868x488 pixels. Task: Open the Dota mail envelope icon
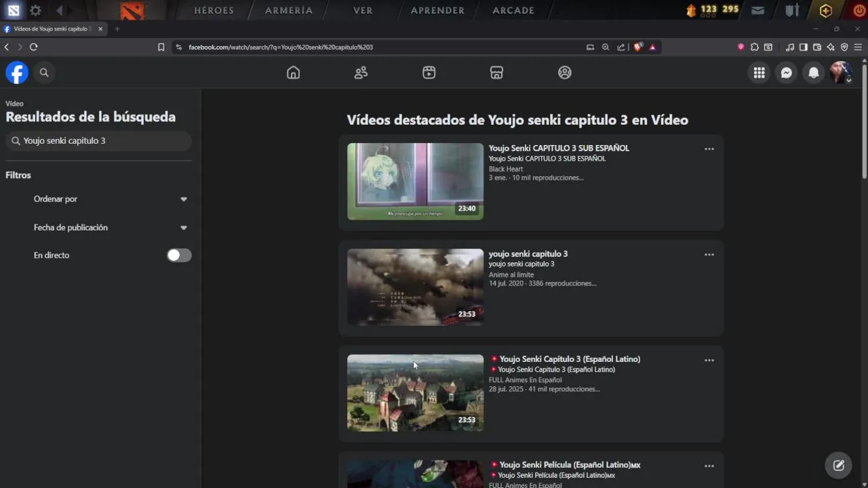click(x=757, y=10)
